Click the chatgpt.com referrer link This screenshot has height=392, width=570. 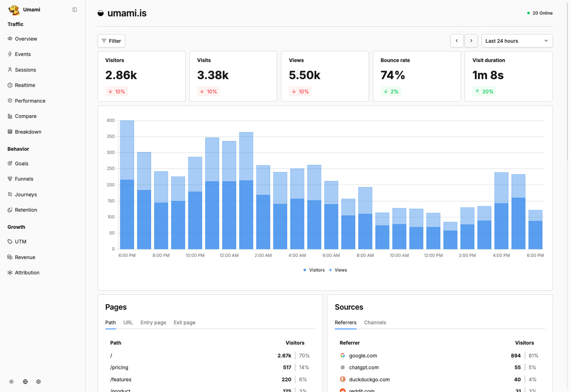tap(364, 367)
